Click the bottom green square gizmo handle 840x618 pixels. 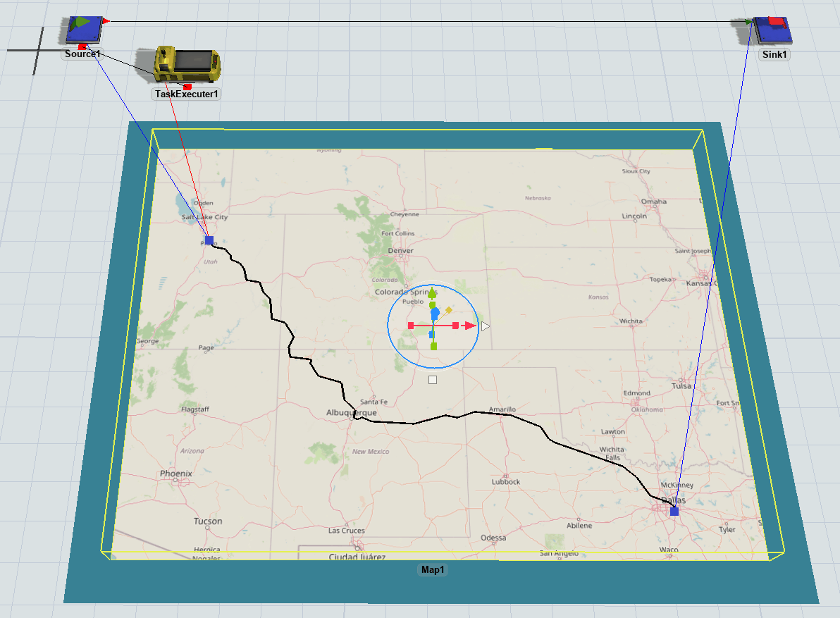[433, 346]
